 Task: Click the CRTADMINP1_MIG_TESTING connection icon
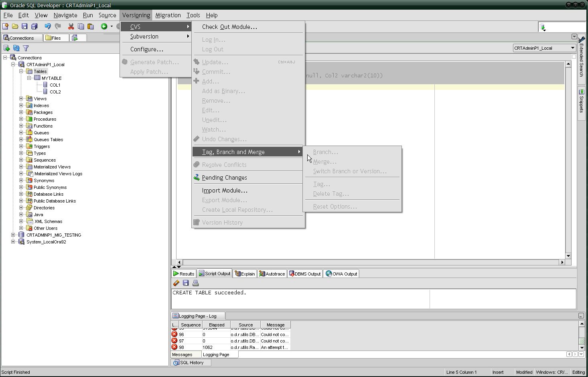(22, 235)
